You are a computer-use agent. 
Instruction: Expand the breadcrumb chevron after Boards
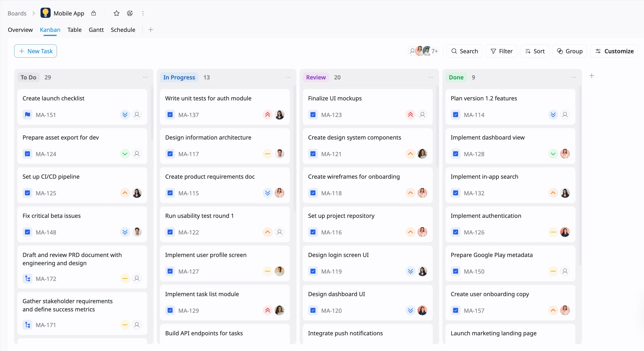[33, 13]
